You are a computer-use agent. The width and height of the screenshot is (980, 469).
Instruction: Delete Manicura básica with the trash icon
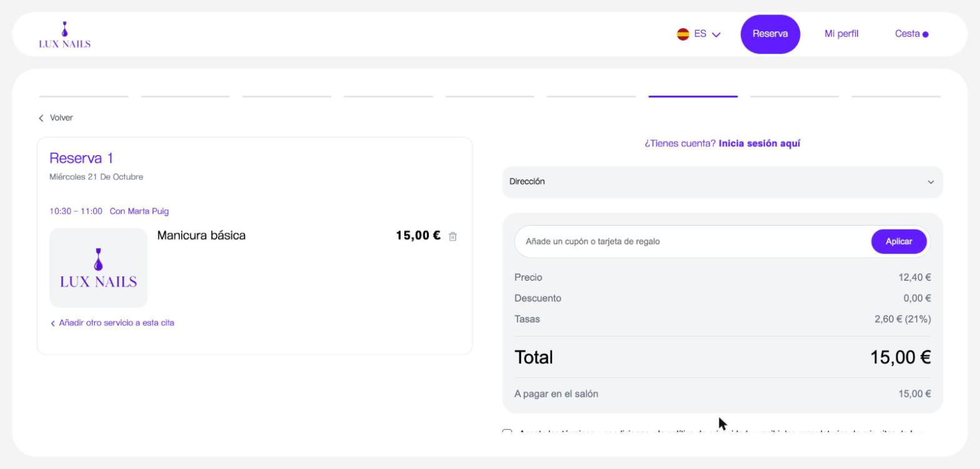point(453,236)
